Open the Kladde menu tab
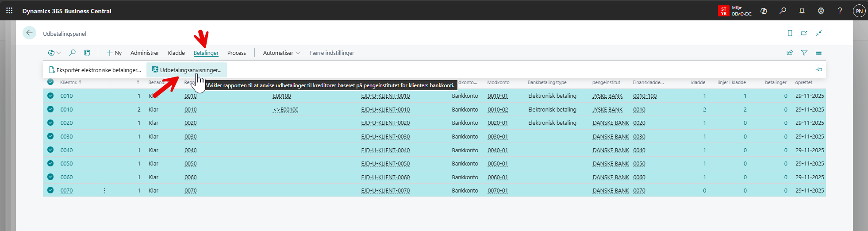The image size is (868, 231). [176, 53]
